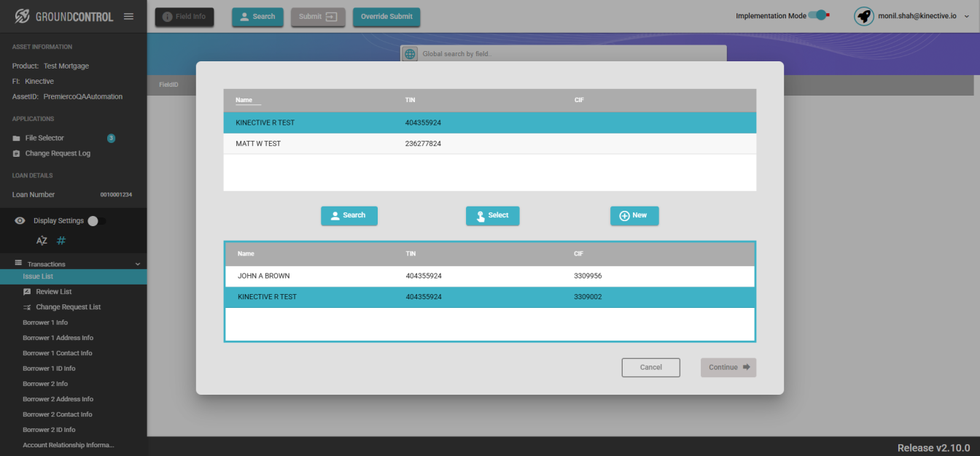Image resolution: width=980 pixels, height=456 pixels.
Task: Select Review List in sidebar
Action: tap(54, 292)
